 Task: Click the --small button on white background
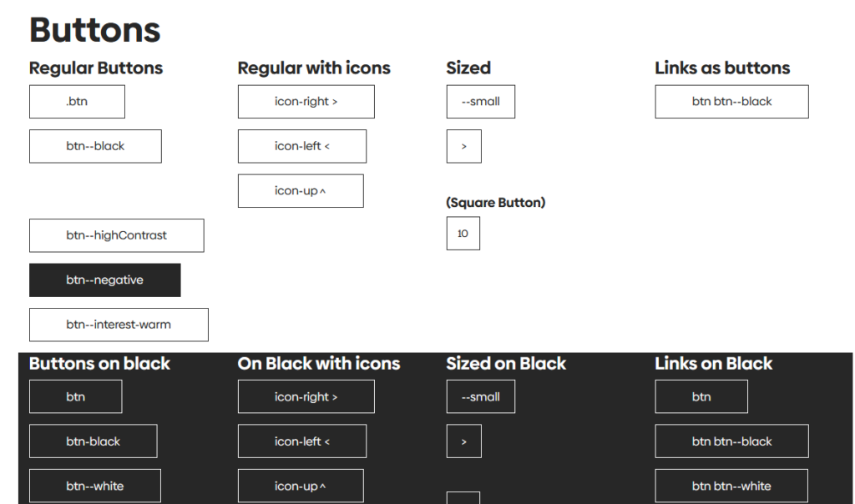pyautogui.click(x=480, y=102)
